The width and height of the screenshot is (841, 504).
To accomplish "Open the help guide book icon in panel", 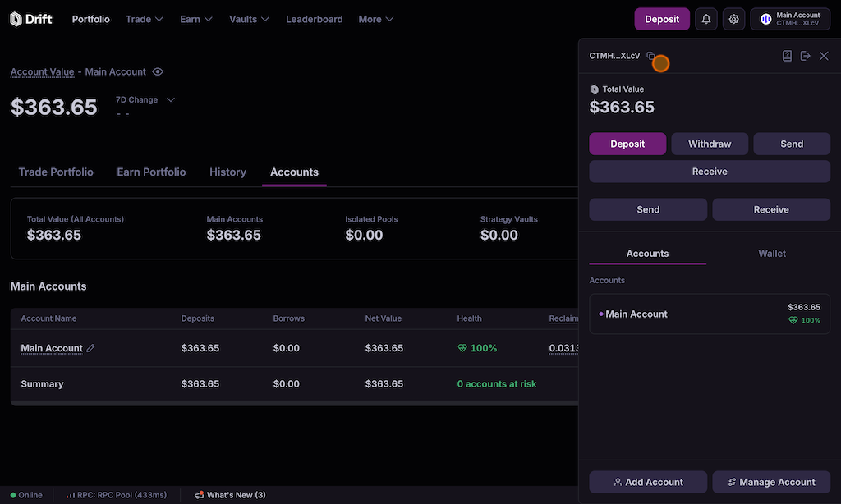I will coord(787,56).
